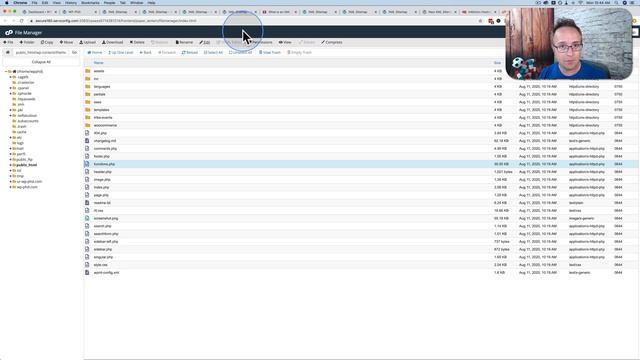Click the New Folder toolbar button
Screen dimensions: 640x360
(x=27, y=42)
